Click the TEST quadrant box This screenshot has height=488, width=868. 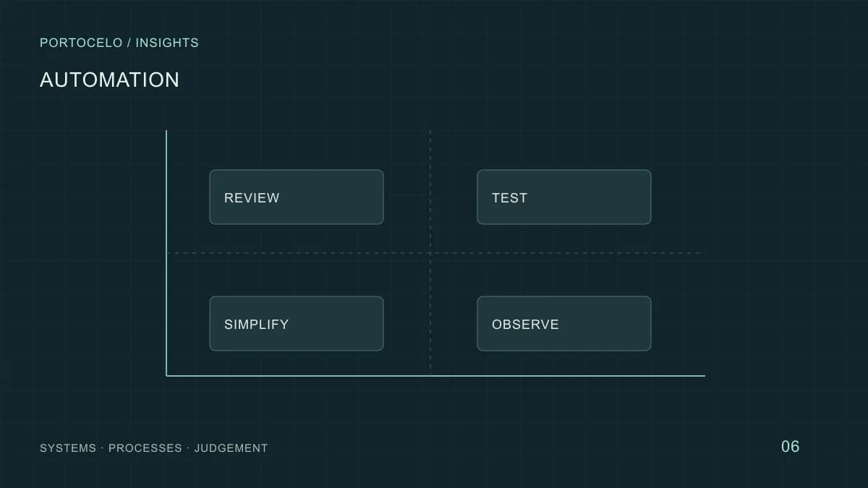[x=564, y=197]
